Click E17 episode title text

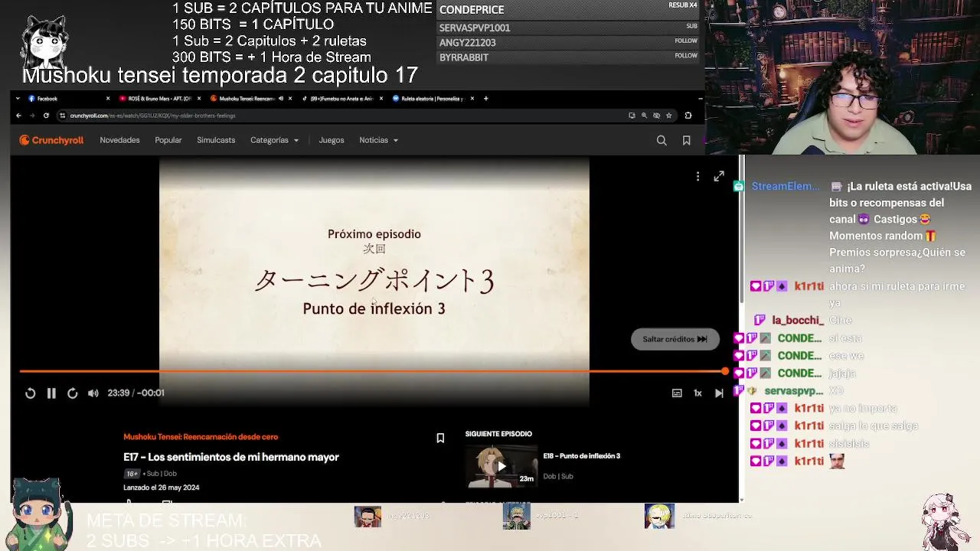pos(231,457)
